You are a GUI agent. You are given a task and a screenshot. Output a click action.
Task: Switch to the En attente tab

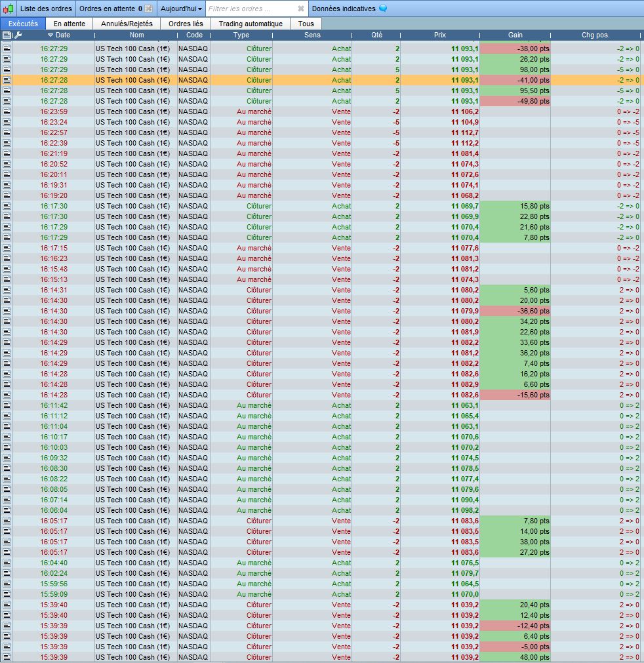(70, 24)
